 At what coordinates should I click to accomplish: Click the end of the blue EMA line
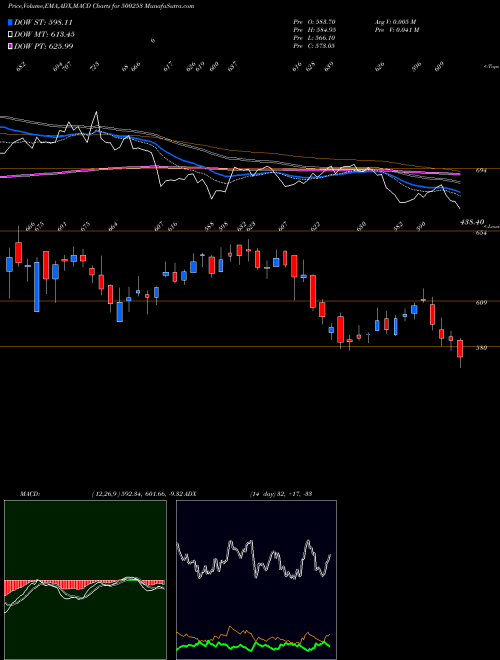(460, 192)
